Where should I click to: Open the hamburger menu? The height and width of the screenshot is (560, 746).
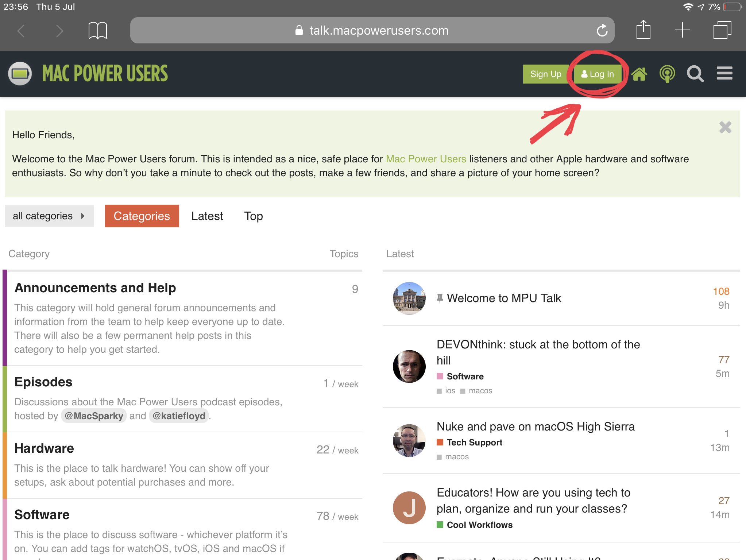(x=724, y=73)
